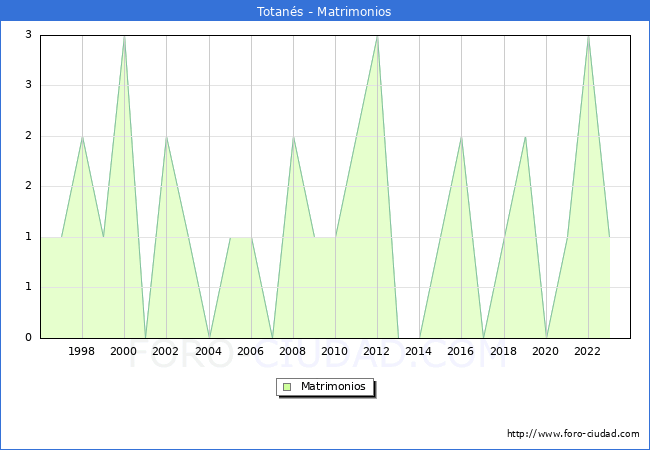The width and height of the screenshot is (650, 450).
Task: Click the 'Matrimonios' legend label
Action: 333,386
